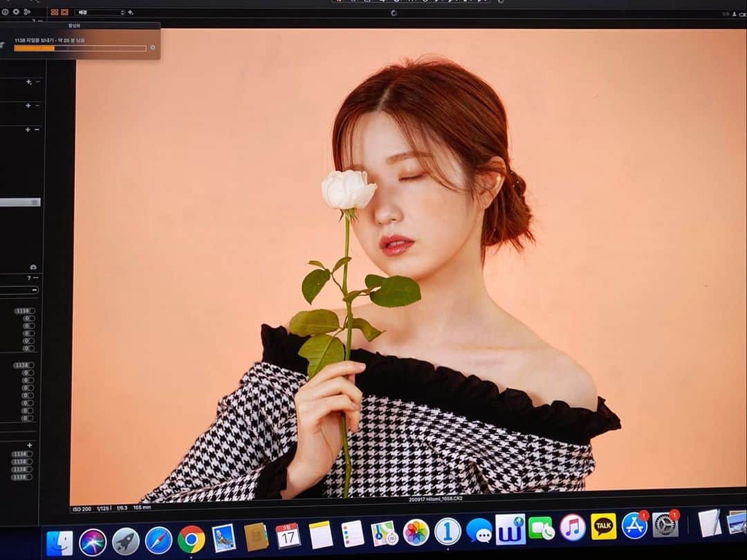Open the Contacts book icon
This screenshot has width=747, height=560.
257,537
